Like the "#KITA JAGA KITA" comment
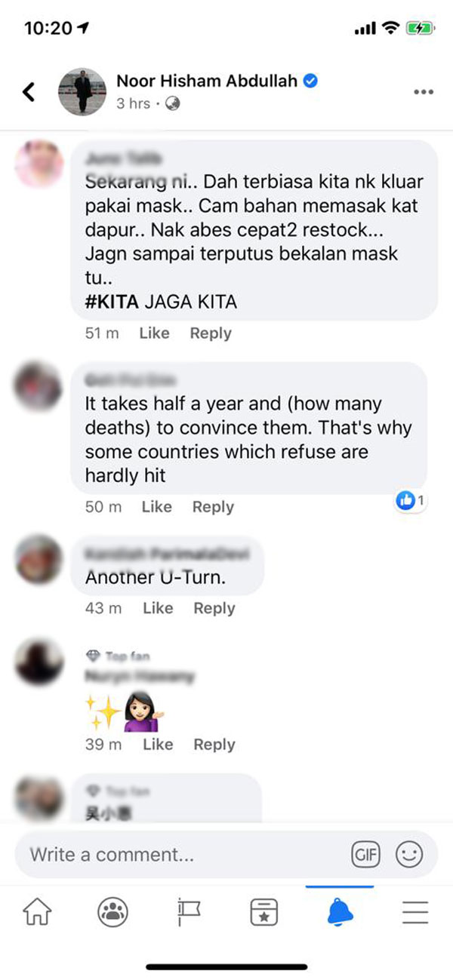Image resolution: width=453 pixels, height=980 pixels. (x=154, y=333)
